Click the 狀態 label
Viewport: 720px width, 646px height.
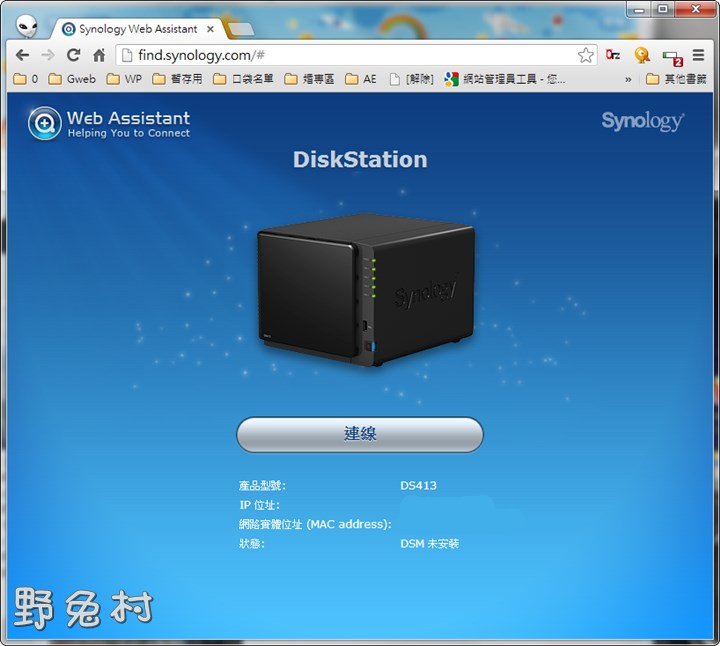pyautogui.click(x=252, y=544)
